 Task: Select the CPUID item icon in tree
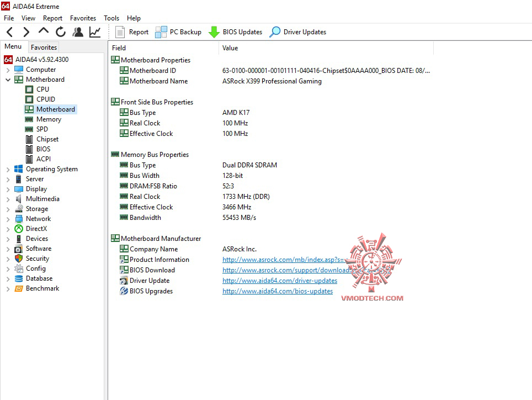(x=29, y=99)
